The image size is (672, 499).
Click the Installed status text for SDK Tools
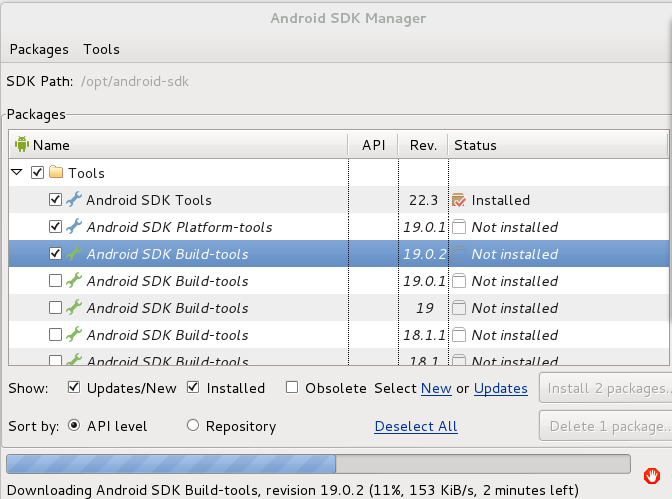pyautogui.click(x=501, y=200)
